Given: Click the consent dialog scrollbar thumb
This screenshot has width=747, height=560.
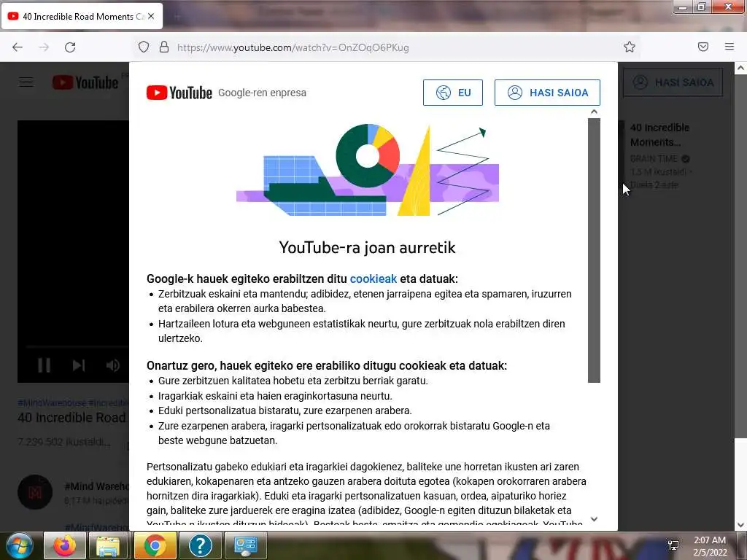Looking at the screenshot, I should [x=594, y=250].
